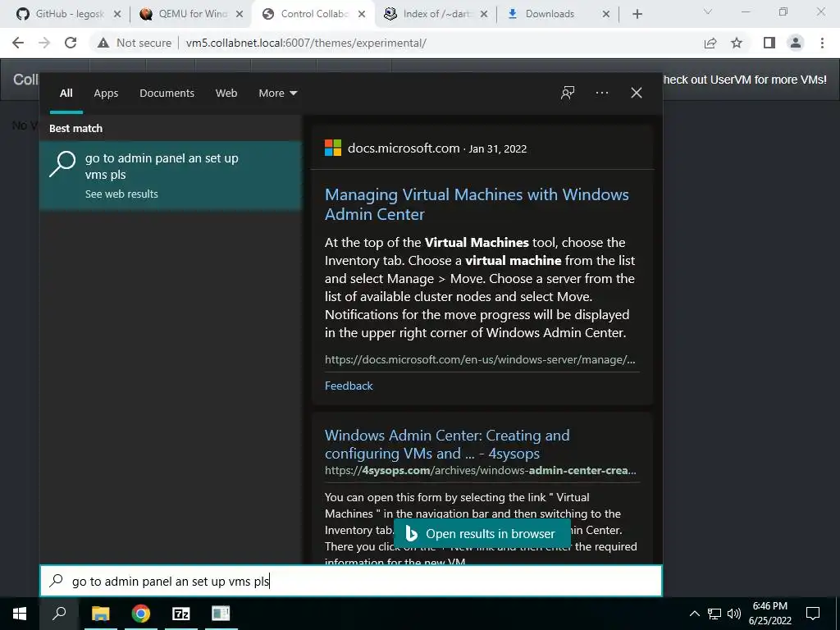Image resolution: width=840 pixels, height=630 pixels.
Task: Bookmark this page with star icon
Action: tap(737, 43)
